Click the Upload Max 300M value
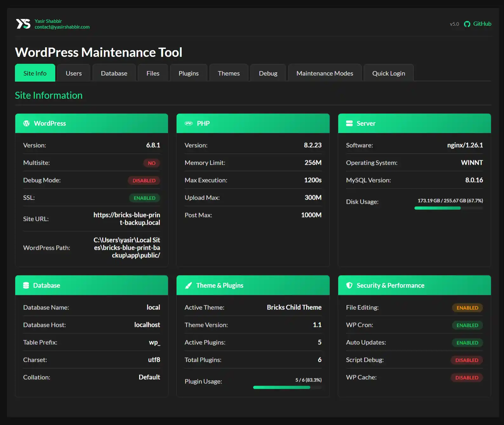 [x=313, y=197]
